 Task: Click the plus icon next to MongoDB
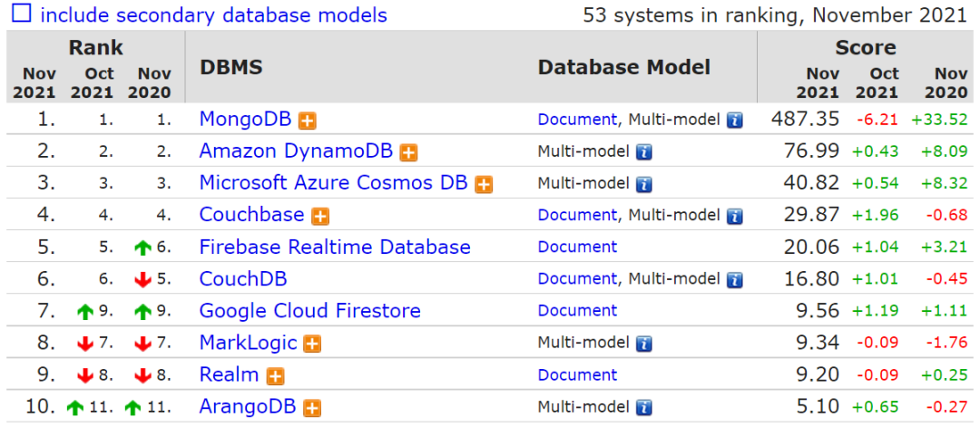click(308, 121)
